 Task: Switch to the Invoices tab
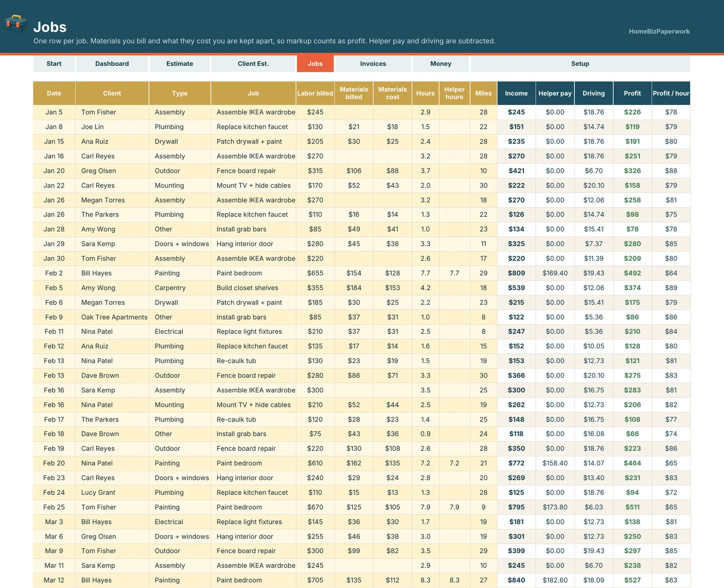pos(373,64)
